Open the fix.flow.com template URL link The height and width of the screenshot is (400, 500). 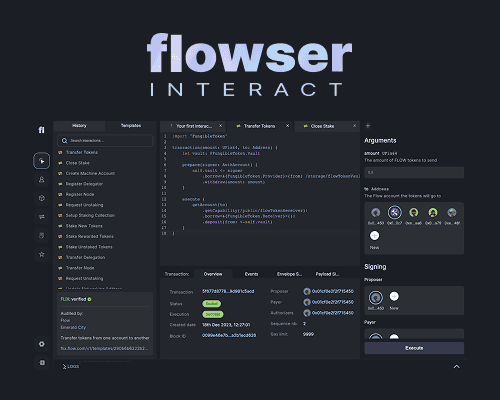click(x=104, y=348)
